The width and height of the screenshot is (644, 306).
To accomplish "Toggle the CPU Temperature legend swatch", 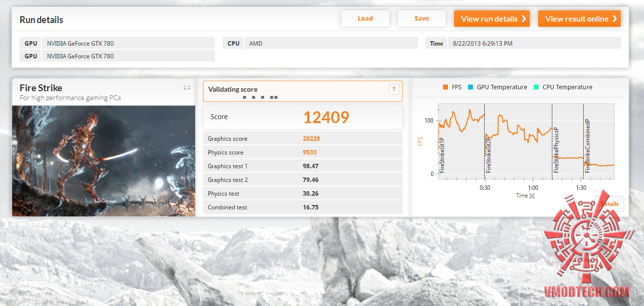I will click(x=536, y=87).
